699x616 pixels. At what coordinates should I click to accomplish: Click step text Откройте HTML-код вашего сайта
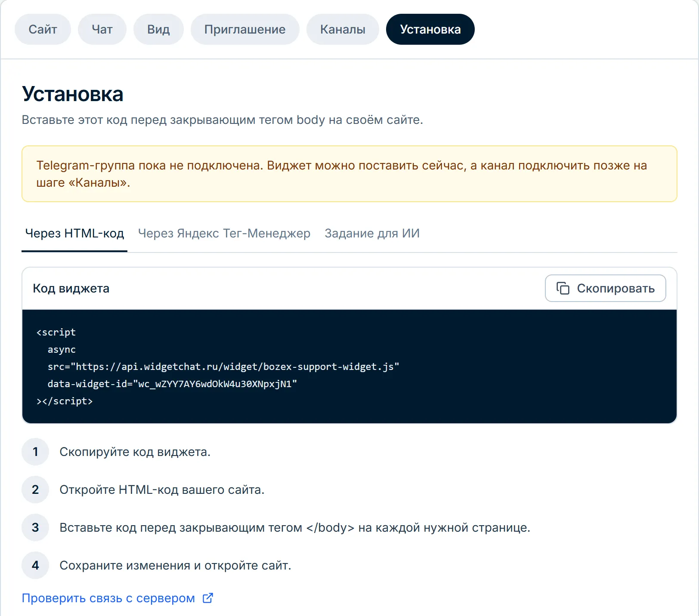point(162,490)
